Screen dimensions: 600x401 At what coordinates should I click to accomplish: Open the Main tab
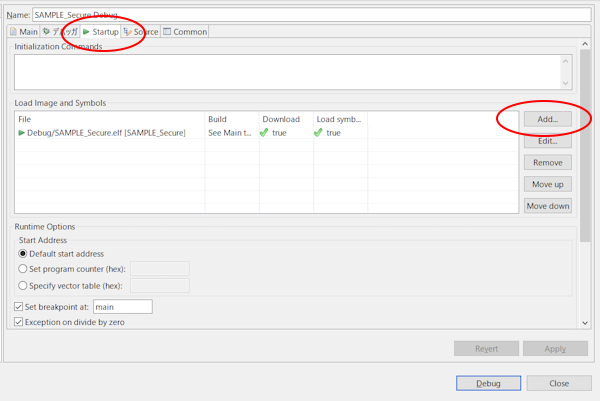coord(24,32)
